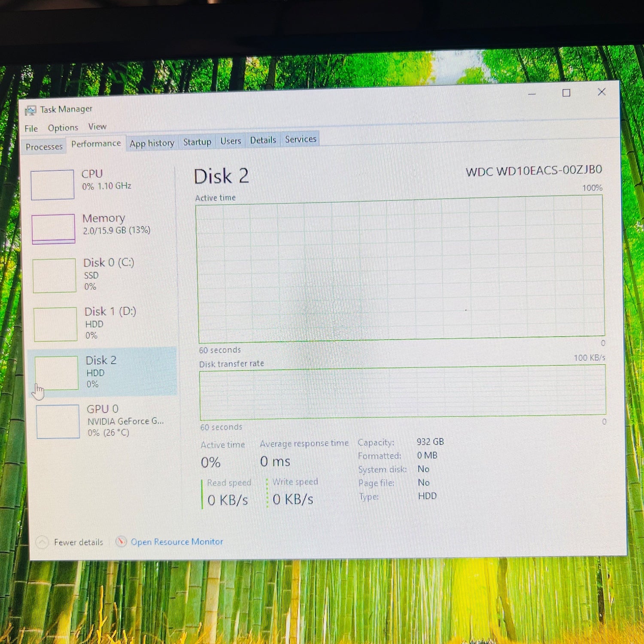Image resolution: width=644 pixels, height=644 pixels.
Task: Open the View menu
Action: pos(97,127)
